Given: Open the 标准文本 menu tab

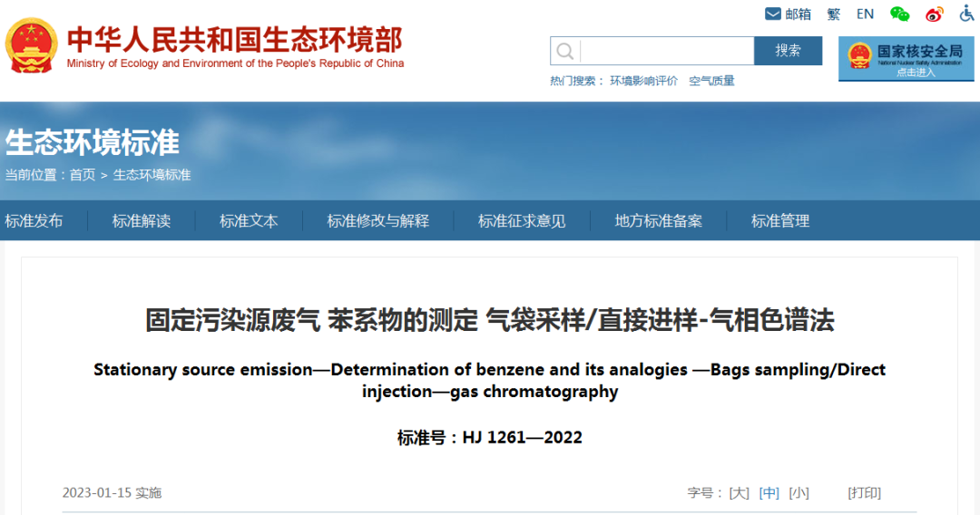Looking at the screenshot, I should click(249, 221).
